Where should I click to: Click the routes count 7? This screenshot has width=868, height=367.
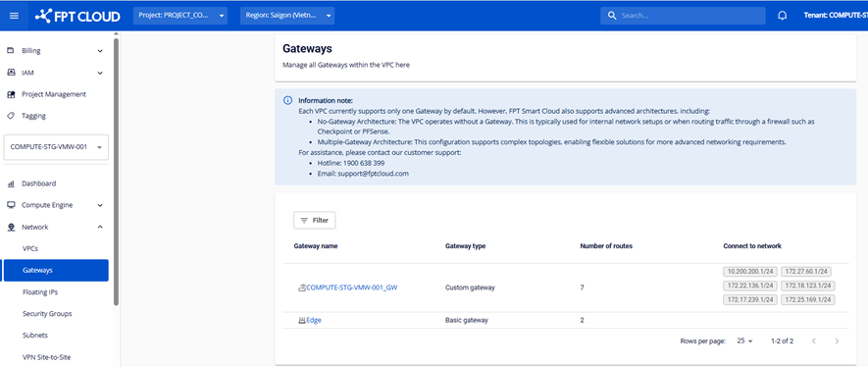coord(582,288)
